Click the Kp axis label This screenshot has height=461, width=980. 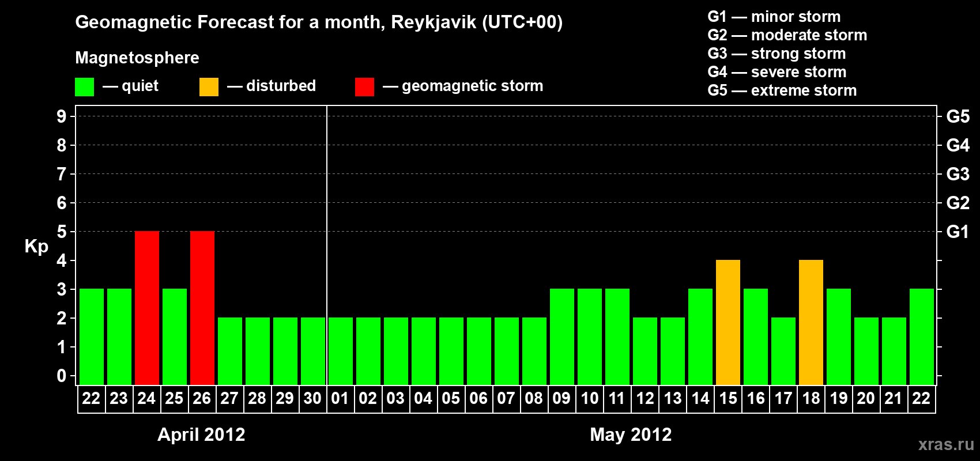36,247
